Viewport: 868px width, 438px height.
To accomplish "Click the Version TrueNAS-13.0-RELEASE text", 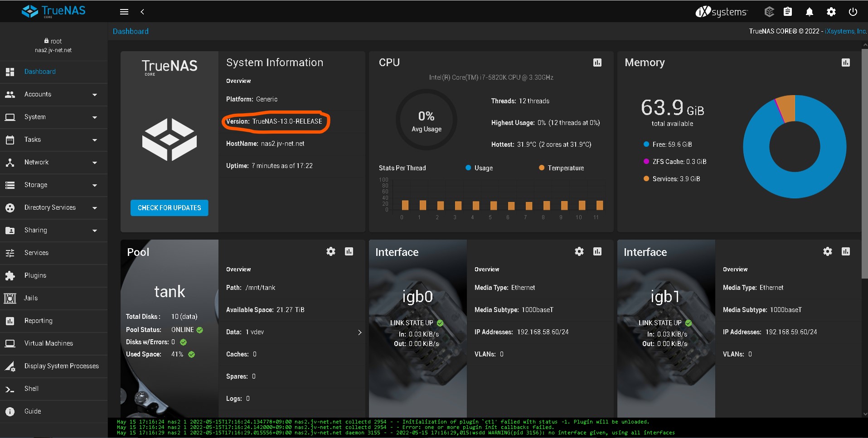I will (x=274, y=121).
